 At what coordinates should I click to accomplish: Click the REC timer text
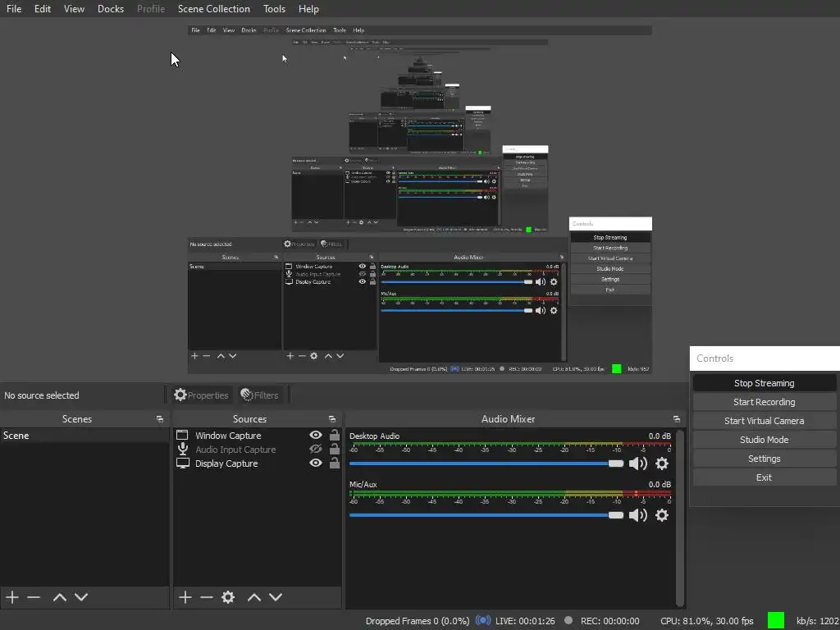click(x=609, y=620)
